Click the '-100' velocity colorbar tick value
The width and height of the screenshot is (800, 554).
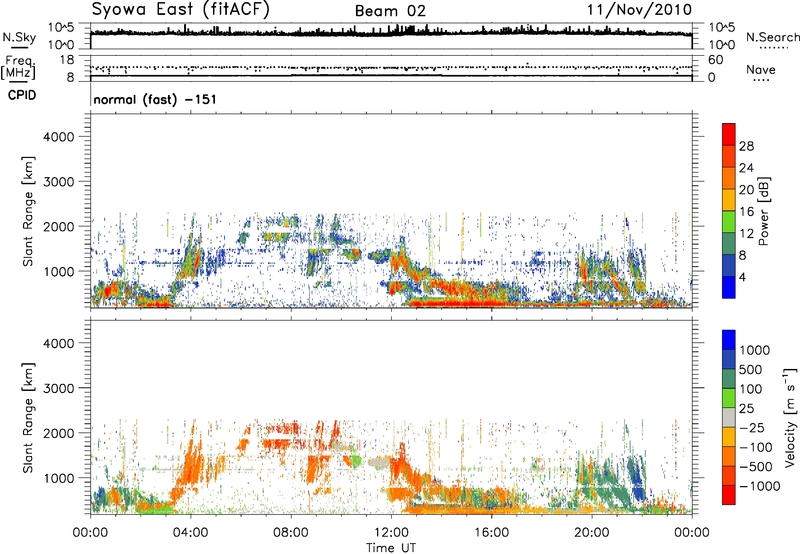point(756,447)
